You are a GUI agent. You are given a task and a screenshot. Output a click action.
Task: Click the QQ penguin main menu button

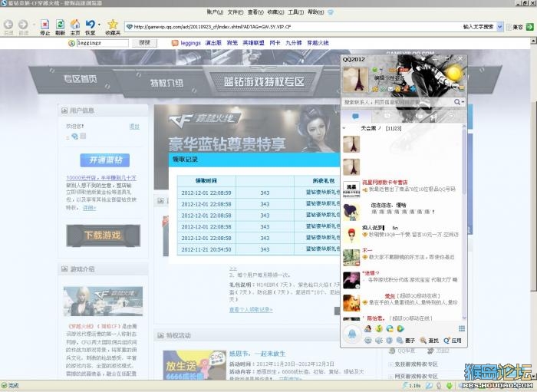(x=351, y=333)
